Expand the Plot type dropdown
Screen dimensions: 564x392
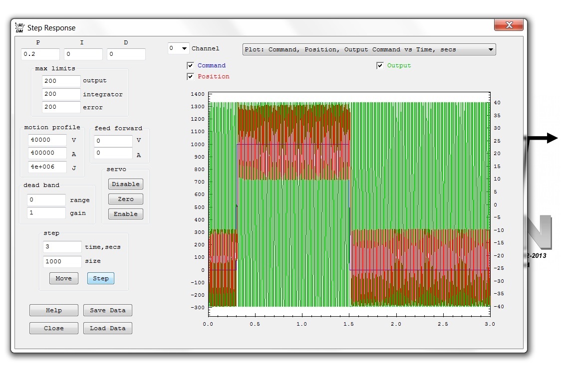pyautogui.click(x=369, y=49)
